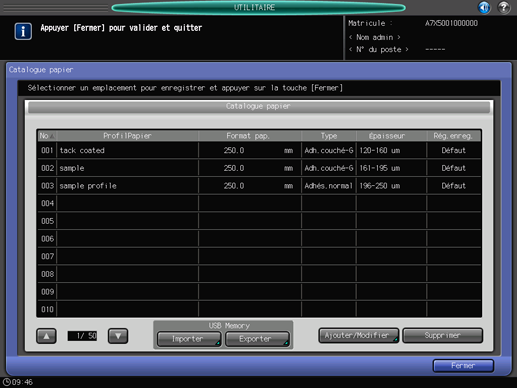The width and height of the screenshot is (517, 388).
Task: Select empty slot number 006
Action: coord(259,239)
